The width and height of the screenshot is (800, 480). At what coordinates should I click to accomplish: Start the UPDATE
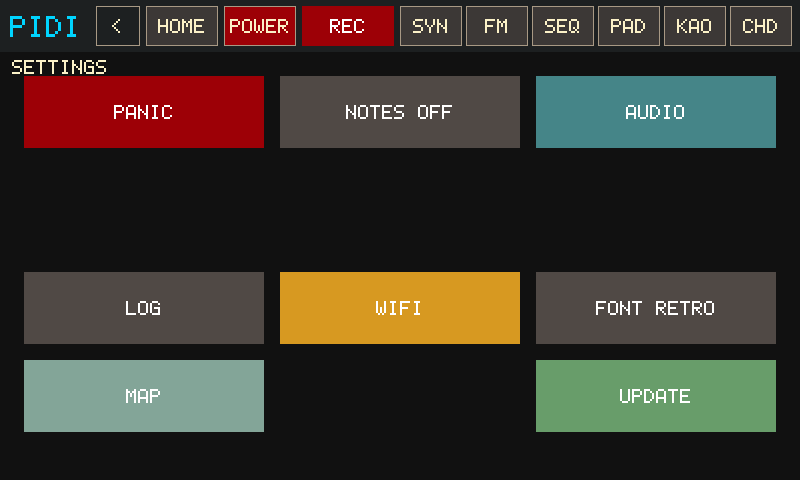click(x=656, y=396)
